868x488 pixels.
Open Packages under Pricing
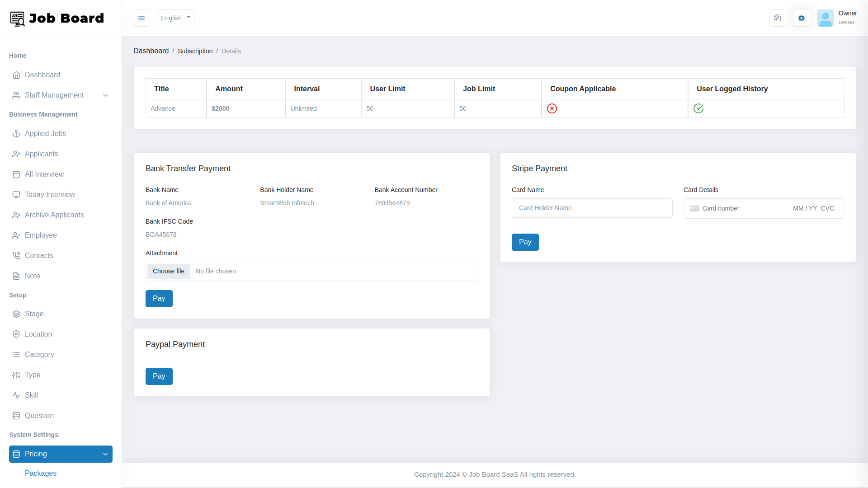41,474
